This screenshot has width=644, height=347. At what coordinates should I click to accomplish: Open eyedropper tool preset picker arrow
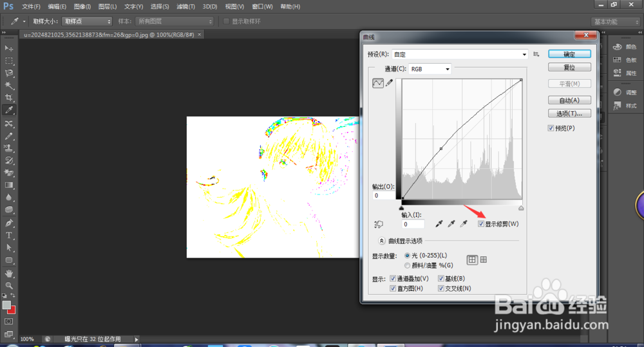coord(24,21)
